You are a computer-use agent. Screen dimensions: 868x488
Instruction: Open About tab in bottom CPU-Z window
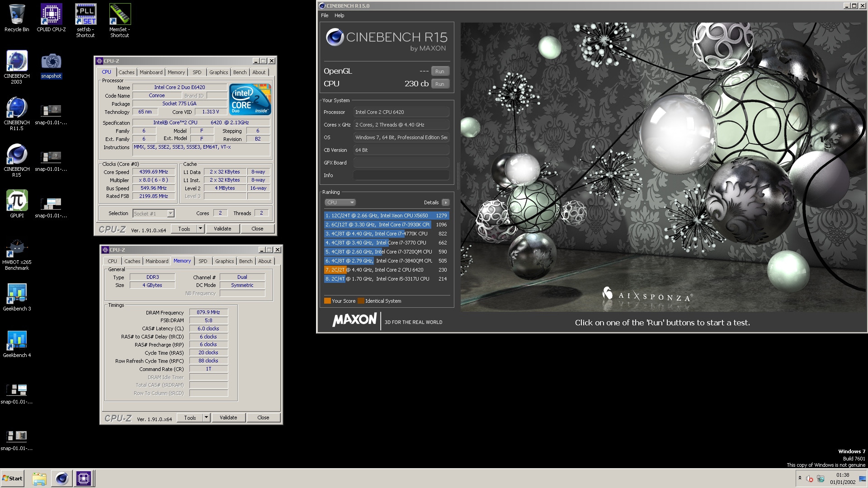[265, 261]
